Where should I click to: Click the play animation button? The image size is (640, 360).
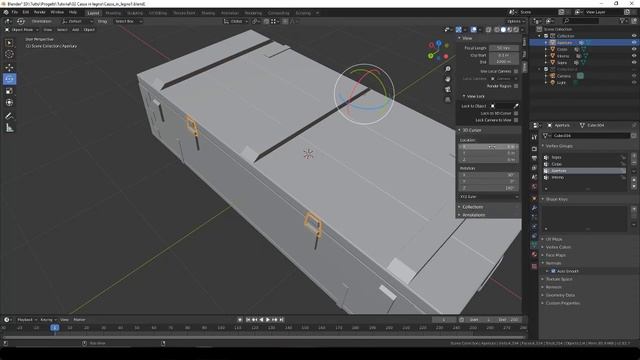pos(268,320)
